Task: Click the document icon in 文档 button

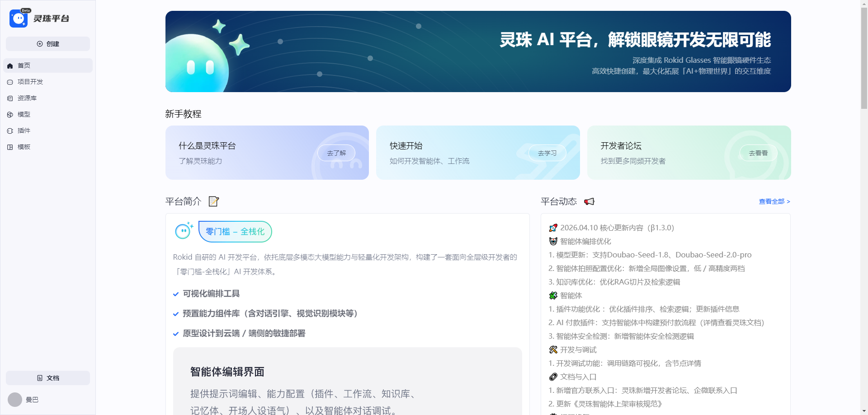Action: (x=40, y=378)
